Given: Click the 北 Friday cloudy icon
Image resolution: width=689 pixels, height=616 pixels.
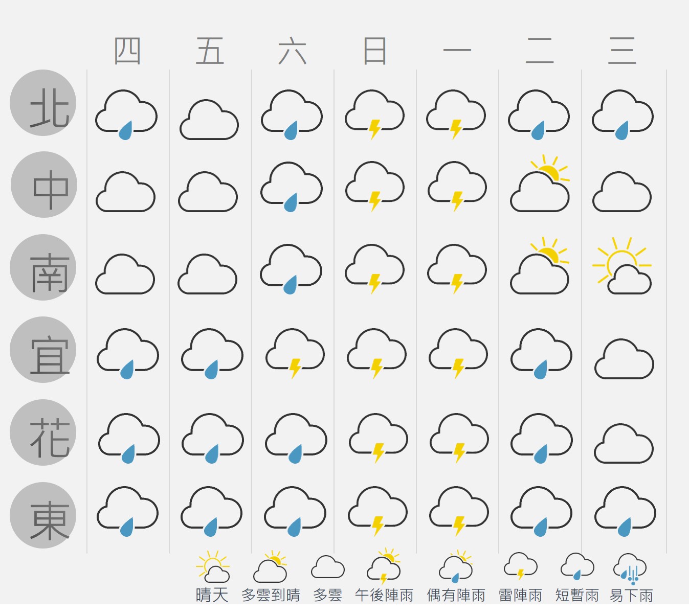Looking at the screenshot, I should coord(209,120).
